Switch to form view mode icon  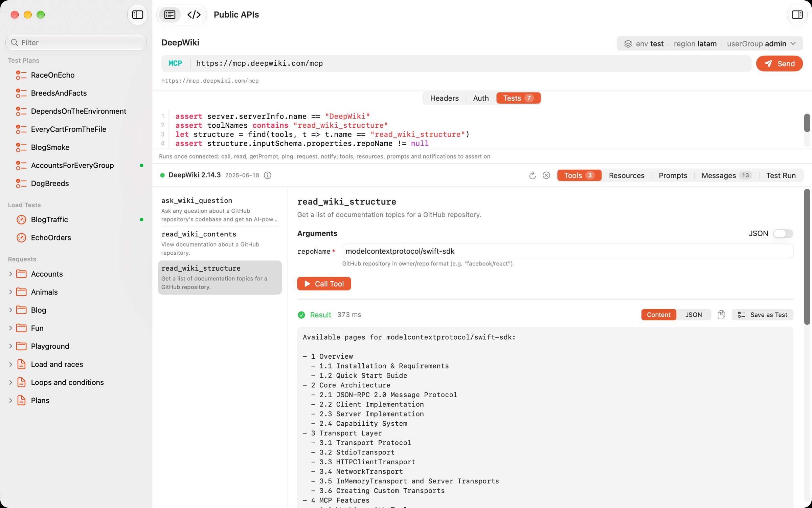pyautogui.click(x=170, y=15)
